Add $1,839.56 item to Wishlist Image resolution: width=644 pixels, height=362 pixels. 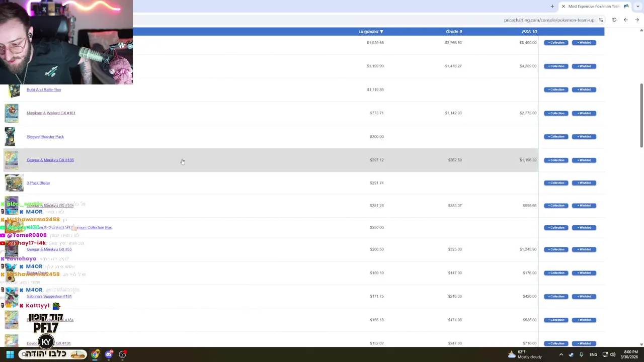click(584, 43)
